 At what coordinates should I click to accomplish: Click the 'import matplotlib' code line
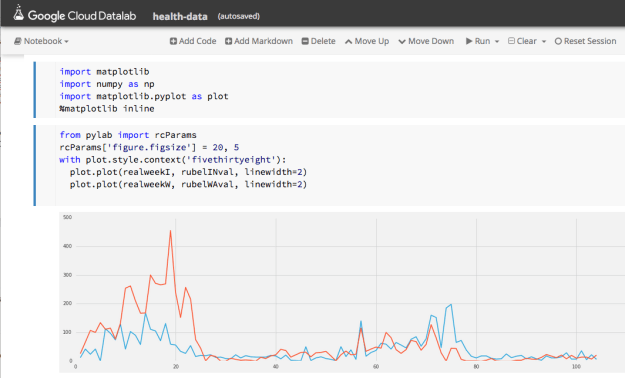pos(104,72)
